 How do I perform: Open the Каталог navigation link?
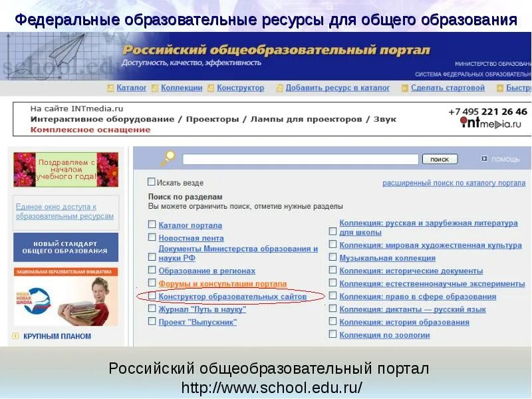click(x=131, y=88)
